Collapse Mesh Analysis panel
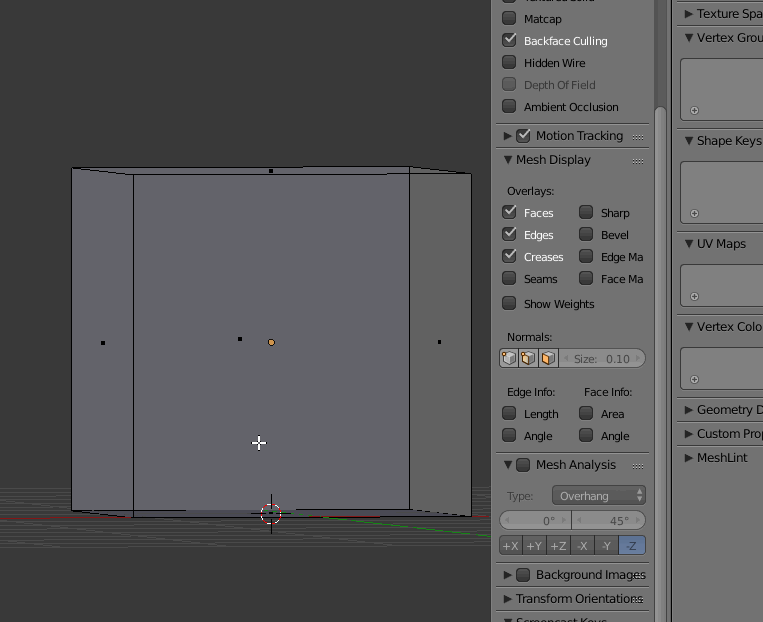Screen dimensions: 763x622 click(508, 465)
